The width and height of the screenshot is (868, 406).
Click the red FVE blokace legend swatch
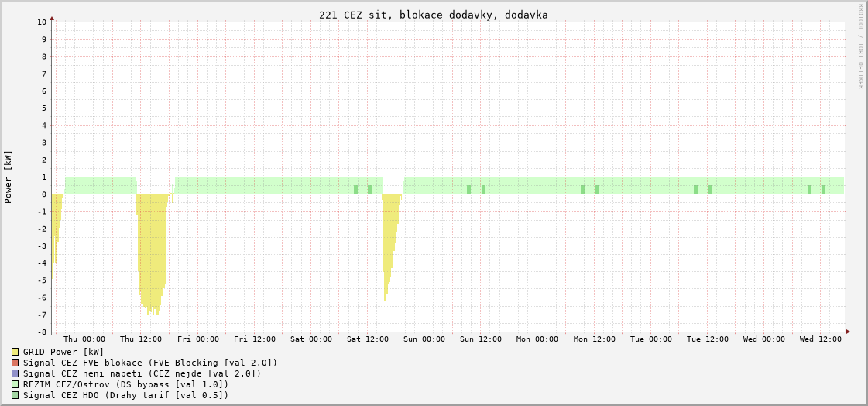(x=15, y=363)
